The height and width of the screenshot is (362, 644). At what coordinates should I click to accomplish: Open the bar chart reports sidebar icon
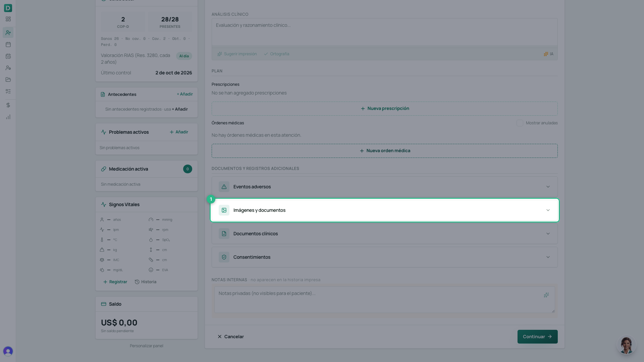point(8,117)
